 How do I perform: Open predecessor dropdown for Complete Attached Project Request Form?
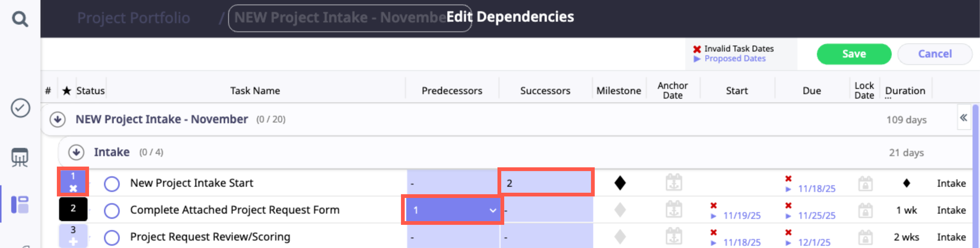click(492, 210)
